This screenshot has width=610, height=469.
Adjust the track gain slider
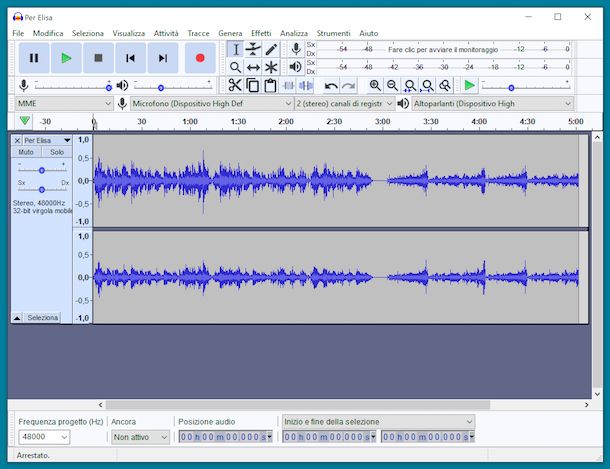coord(42,170)
